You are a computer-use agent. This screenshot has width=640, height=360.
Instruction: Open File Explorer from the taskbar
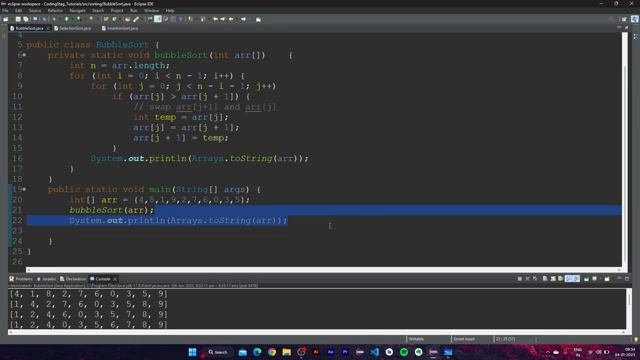pos(287,352)
